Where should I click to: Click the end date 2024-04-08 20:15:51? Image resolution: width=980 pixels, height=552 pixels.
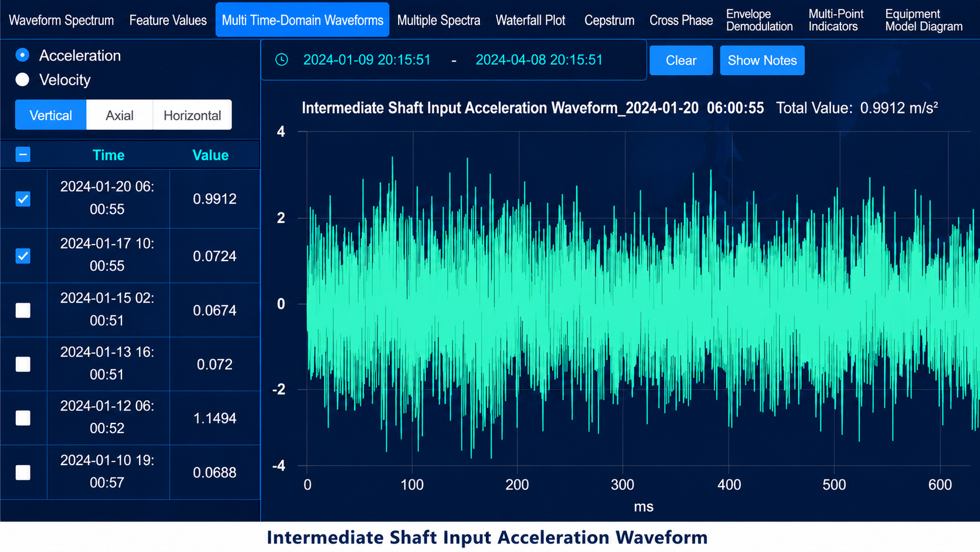(x=539, y=60)
